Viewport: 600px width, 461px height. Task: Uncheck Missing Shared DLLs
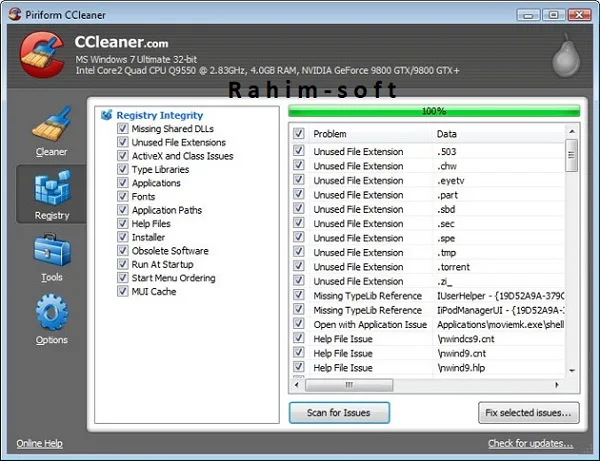[122, 129]
